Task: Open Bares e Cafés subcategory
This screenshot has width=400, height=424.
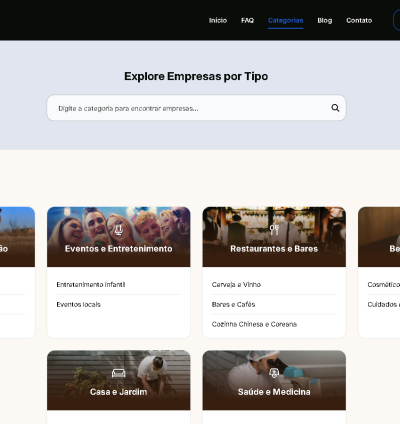Action: click(233, 304)
